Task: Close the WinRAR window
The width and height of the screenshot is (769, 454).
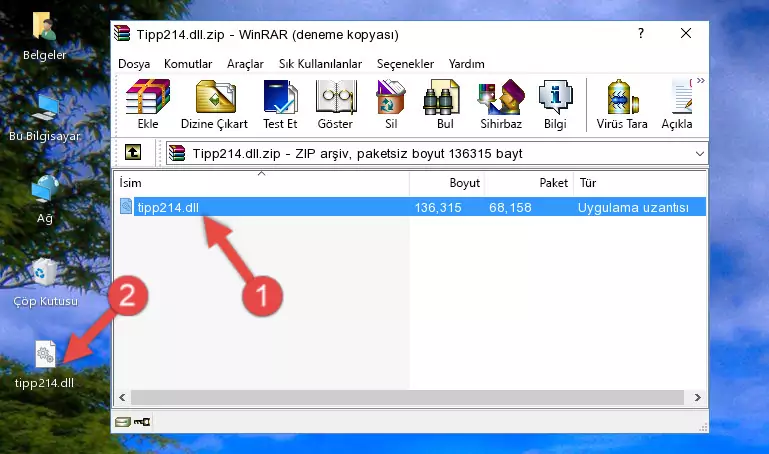Action: pos(686,33)
